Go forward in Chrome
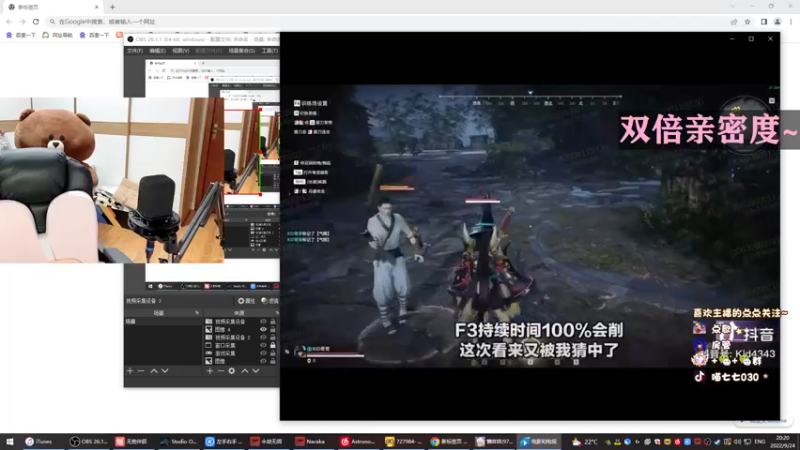The width and height of the screenshot is (800, 450). click(22, 21)
